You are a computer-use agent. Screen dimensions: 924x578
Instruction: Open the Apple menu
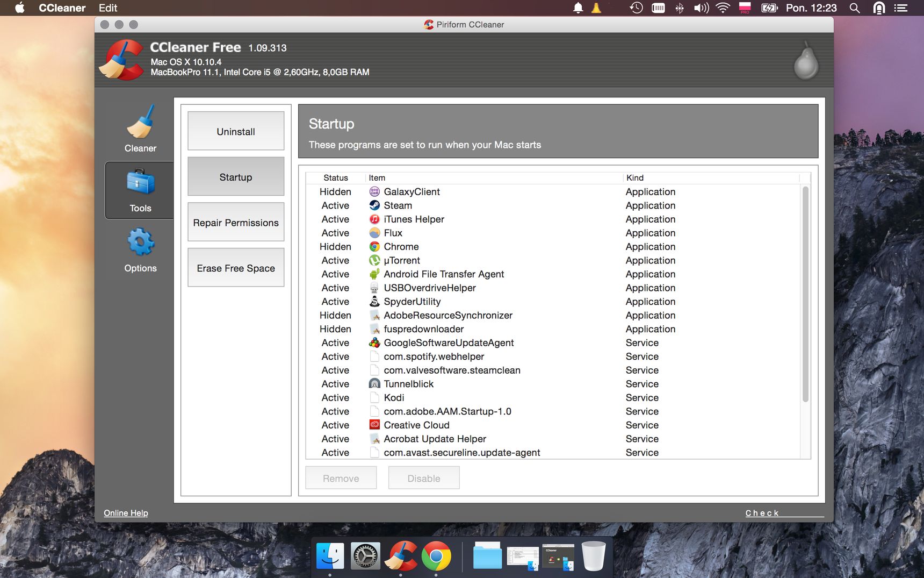tap(20, 8)
